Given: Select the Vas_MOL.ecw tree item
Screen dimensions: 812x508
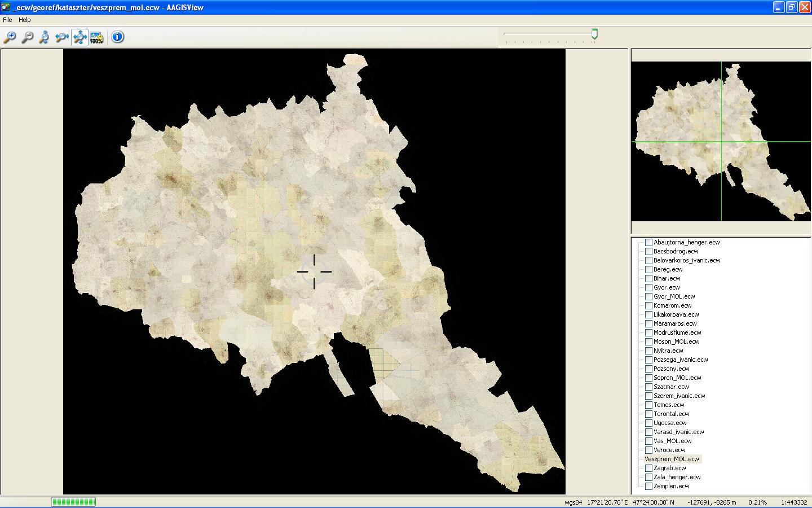Looking at the screenshot, I should click(x=672, y=441).
